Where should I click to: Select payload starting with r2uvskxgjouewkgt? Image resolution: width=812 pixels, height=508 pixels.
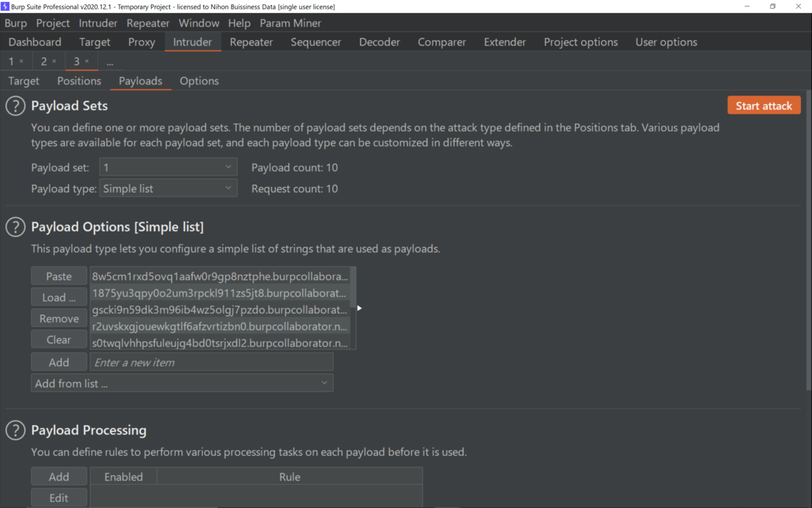pyautogui.click(x=220, y=326)
